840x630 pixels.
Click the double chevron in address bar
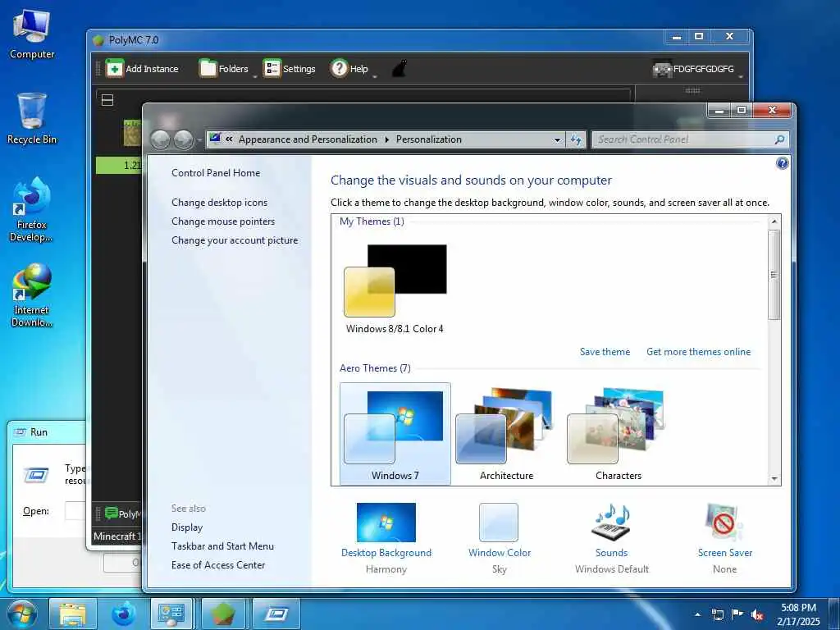click(229, 139)
